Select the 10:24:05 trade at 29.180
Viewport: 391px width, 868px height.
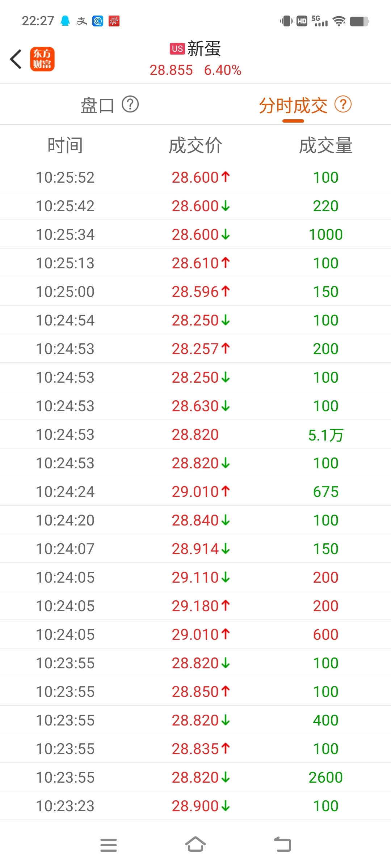(x=195, y=606)
